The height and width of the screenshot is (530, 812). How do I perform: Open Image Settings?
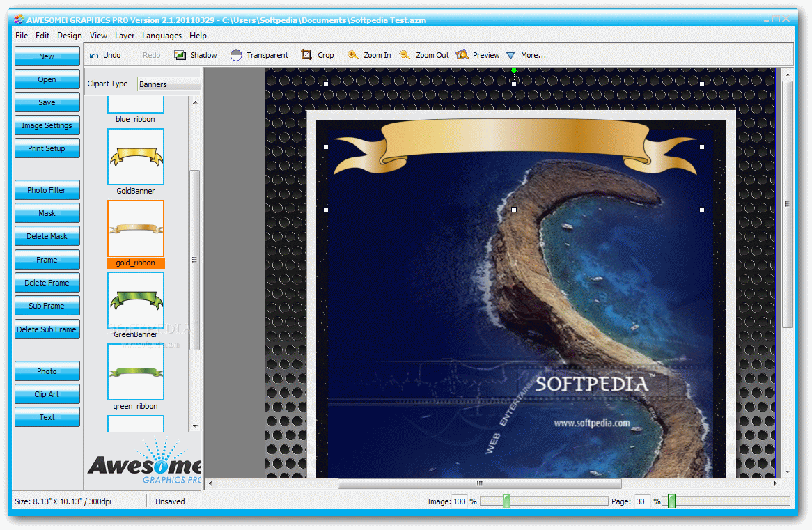(x=47, y=125)
